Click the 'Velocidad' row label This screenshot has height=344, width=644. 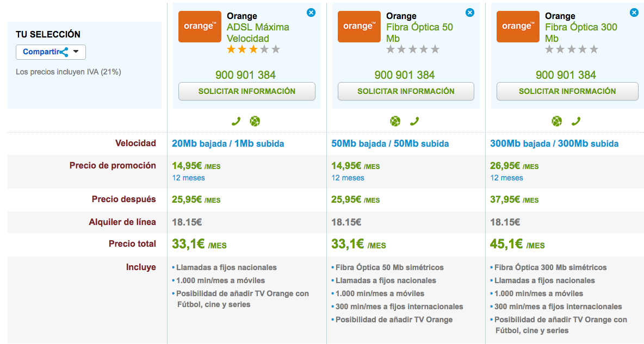(x=135, y=143)
